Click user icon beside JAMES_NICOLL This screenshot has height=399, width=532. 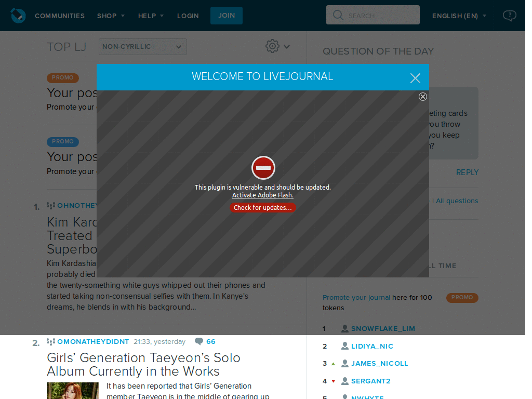(345, 363)
